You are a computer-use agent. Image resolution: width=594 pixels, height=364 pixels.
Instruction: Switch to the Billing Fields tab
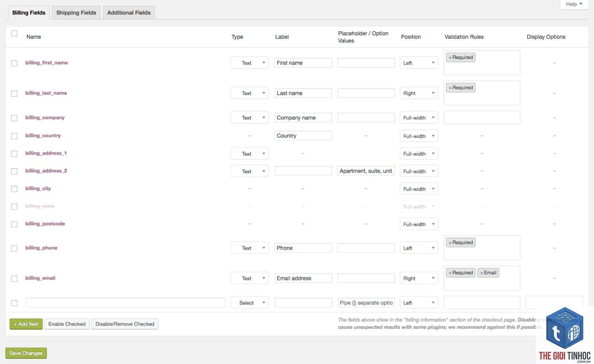[28, 13]
